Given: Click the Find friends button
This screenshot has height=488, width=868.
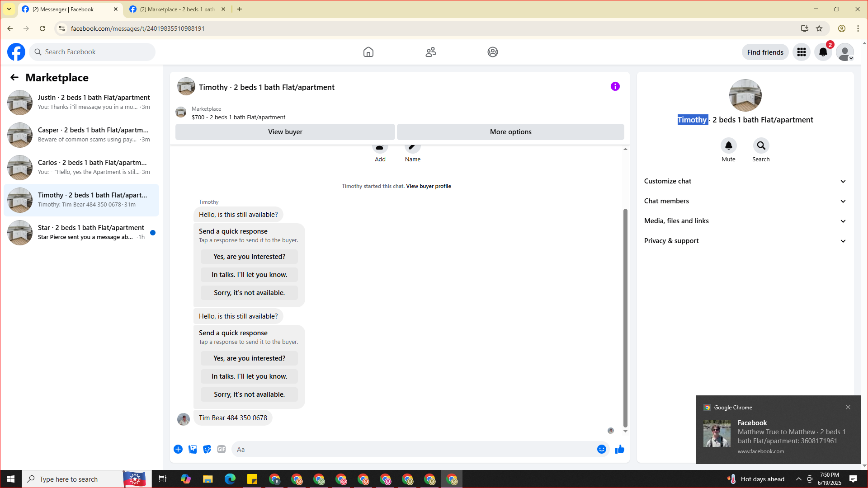Looking at the screenshot, I should [x=765, y=52].
